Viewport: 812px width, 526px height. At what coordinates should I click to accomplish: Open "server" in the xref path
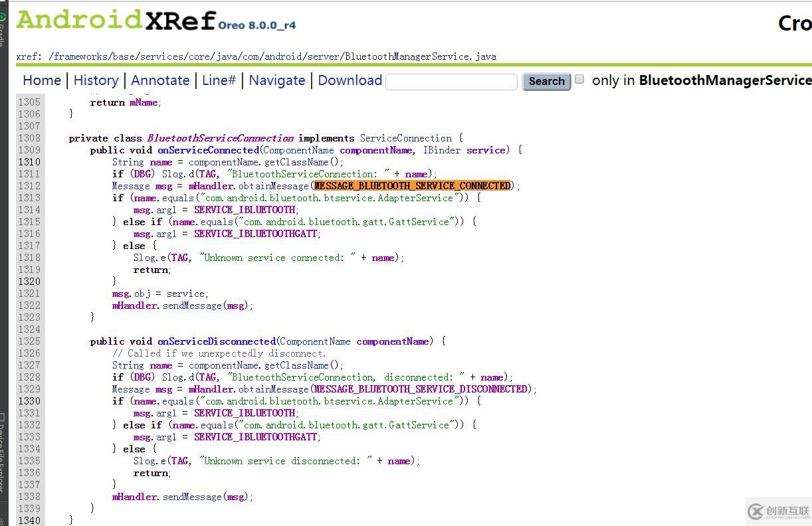(324, 56)
